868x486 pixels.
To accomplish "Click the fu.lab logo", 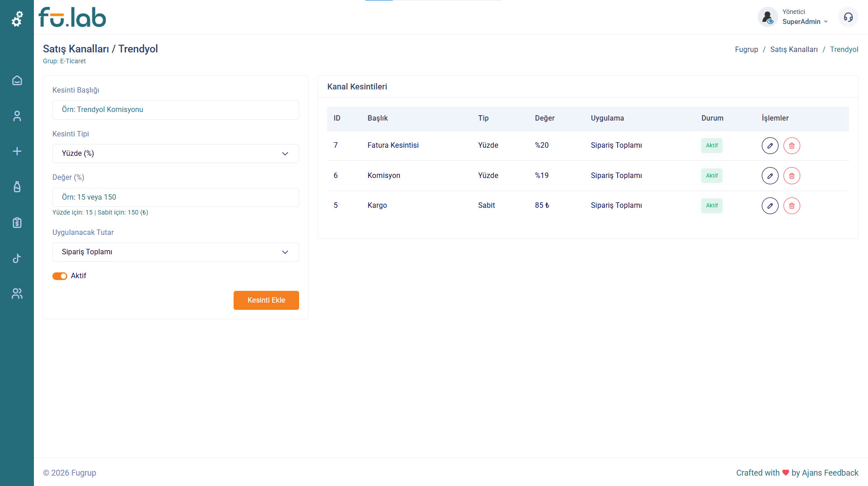I will tap(72, 17).
